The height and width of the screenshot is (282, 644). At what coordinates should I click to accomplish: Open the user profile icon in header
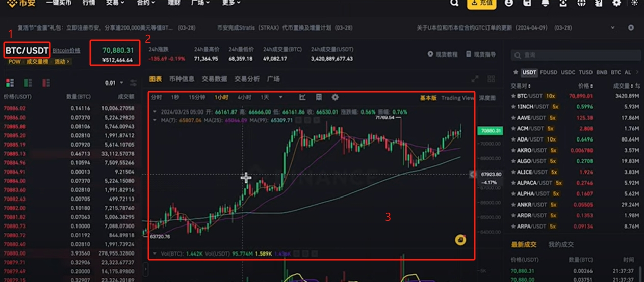pos(509,3)
